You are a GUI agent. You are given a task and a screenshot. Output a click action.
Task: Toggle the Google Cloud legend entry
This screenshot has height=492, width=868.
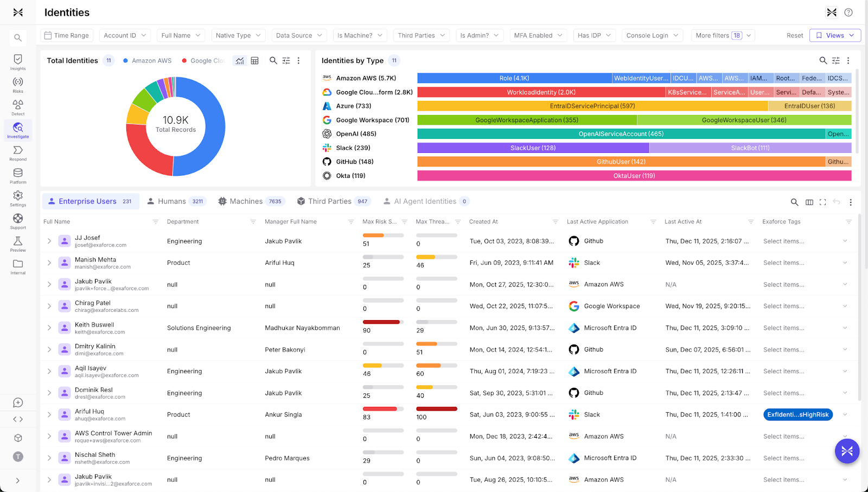203,60
